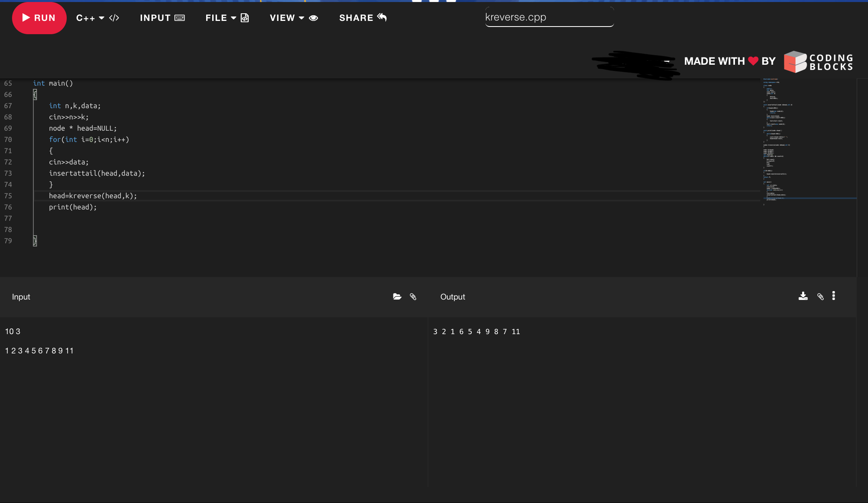The image size is (868, 503).
Task: Open the Output three-dot options menu
Action: [833, 296]
